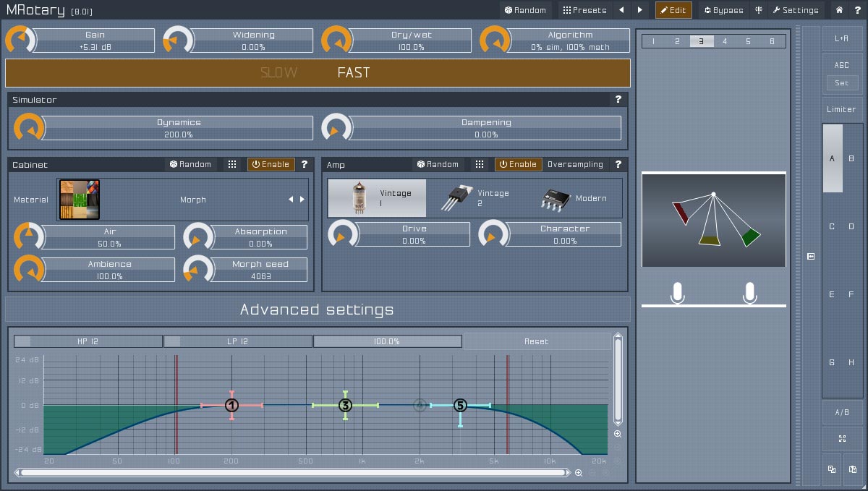Viewport: 868px width, 491px height.
Task: Select equalizer band 5 node
Action: 460,406
